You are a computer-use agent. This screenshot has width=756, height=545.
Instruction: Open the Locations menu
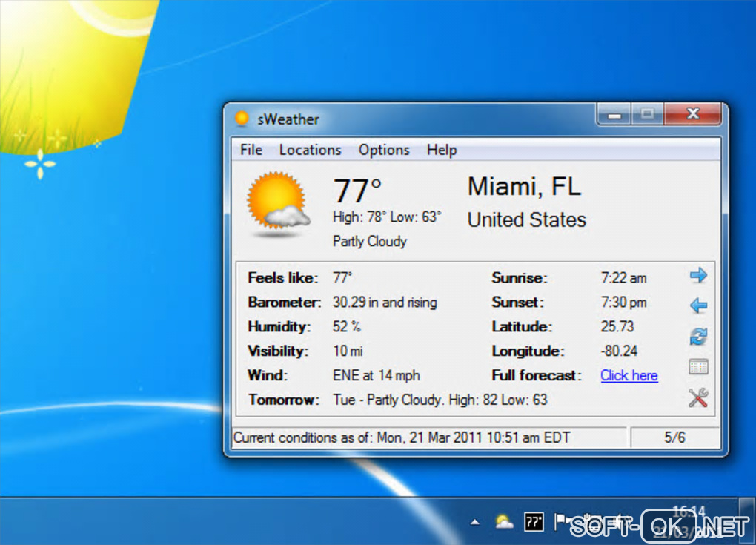[x=310, y=150]
